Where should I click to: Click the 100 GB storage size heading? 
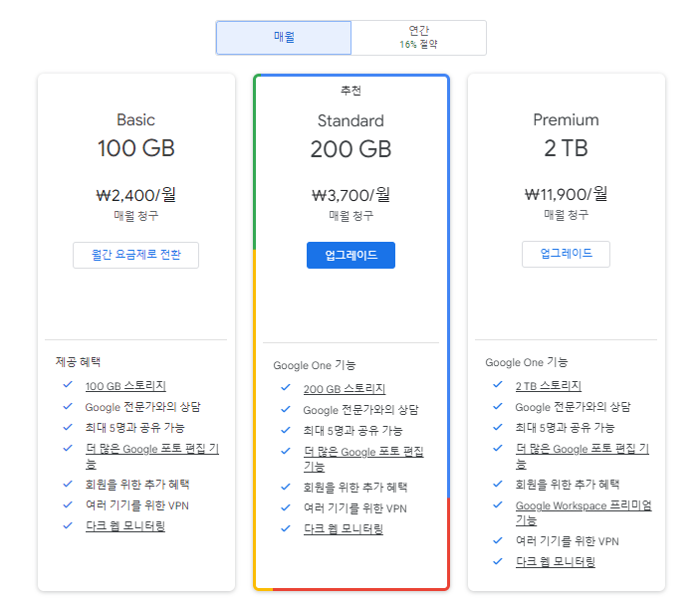135,148
